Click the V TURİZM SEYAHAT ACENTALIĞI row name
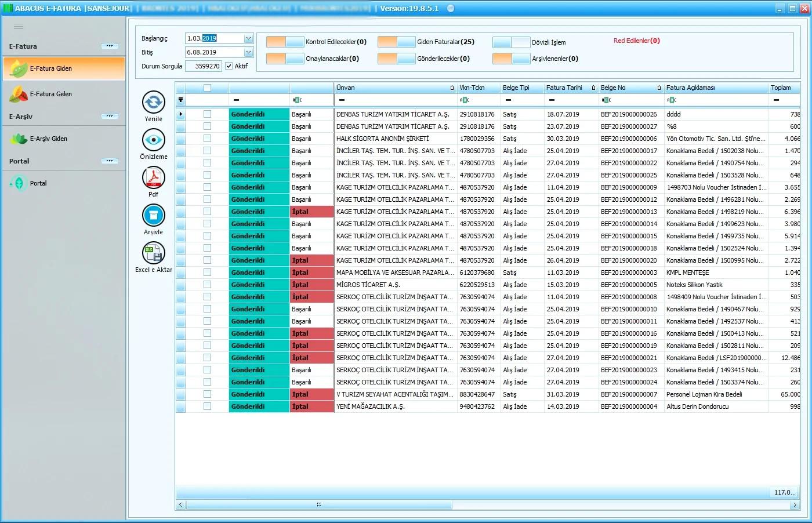The height and width of the screenshot is (523, 812). pyautogui.click(x=395, y=394)
